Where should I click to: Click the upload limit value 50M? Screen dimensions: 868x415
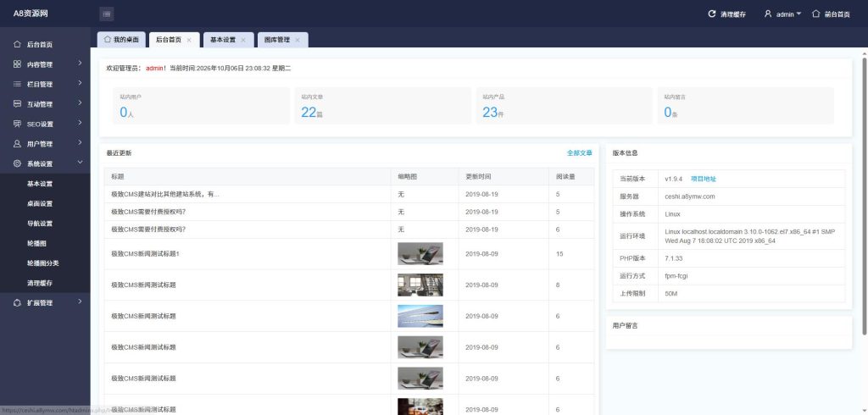point(671,293)
